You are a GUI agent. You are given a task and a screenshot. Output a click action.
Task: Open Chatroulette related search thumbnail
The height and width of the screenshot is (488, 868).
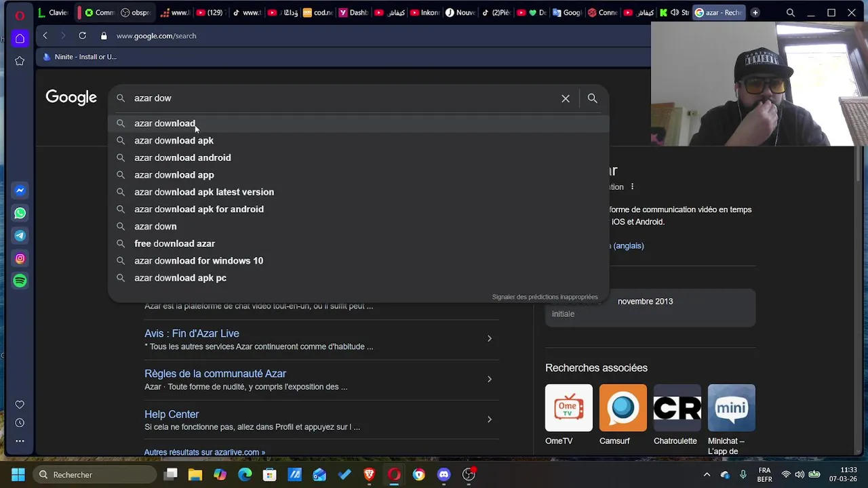coord(677,408)
